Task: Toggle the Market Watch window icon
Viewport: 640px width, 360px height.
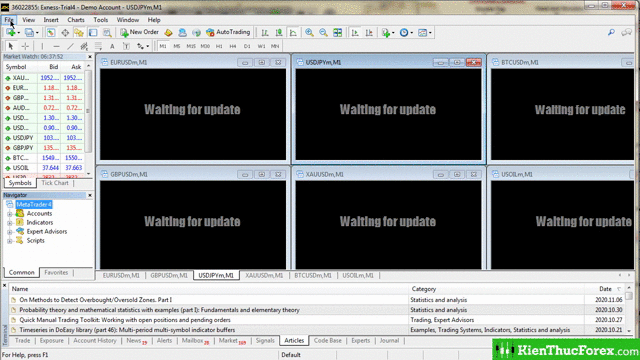Action: click(51, 32)
